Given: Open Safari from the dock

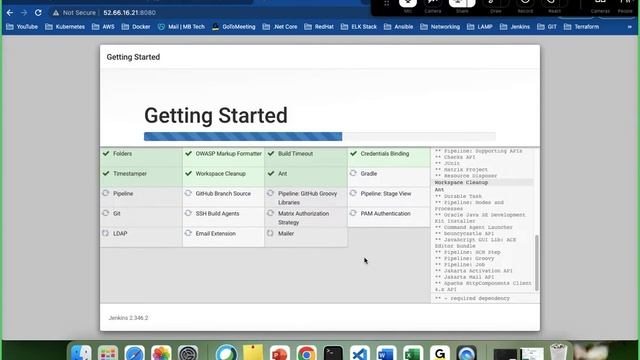Looking at the screenshot, I should tap(134, 353).
